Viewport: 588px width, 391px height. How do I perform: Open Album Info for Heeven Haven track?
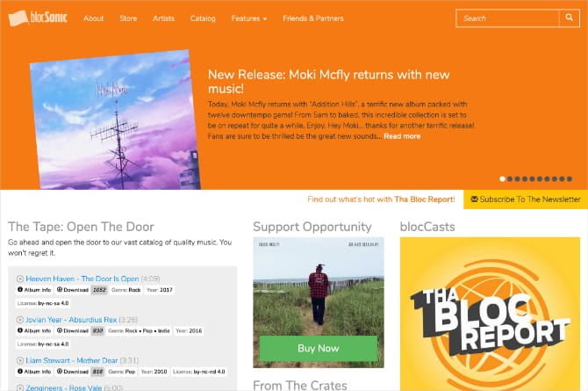pos(34,290)
